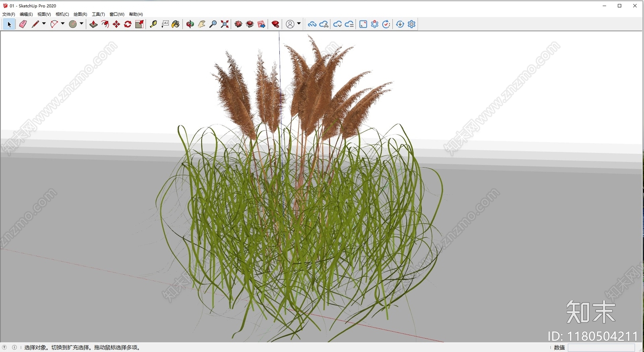Select the Rotate tool
644x352 pixels.
click(128, 24)
